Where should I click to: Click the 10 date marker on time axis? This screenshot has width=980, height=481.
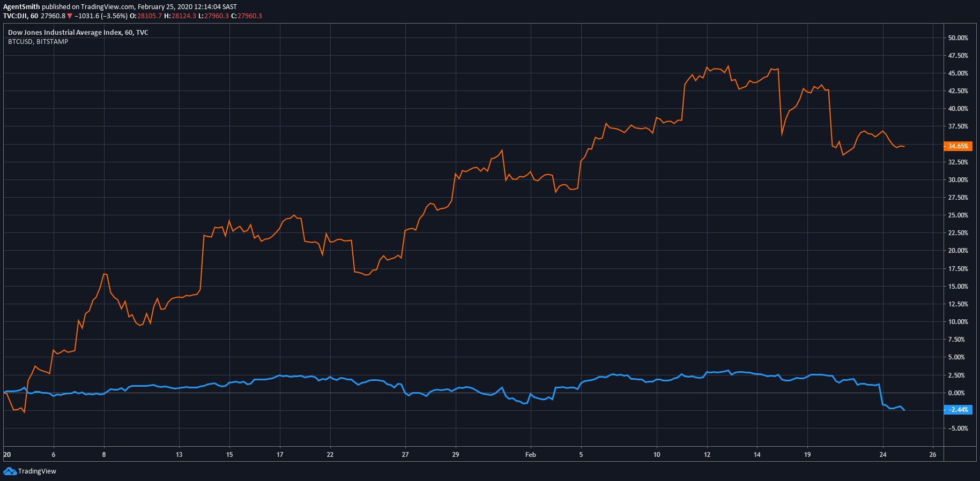point(657,455)
